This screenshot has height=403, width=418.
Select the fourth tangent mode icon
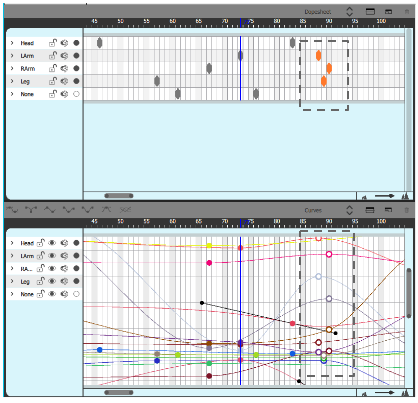click(x=69, y=210)
